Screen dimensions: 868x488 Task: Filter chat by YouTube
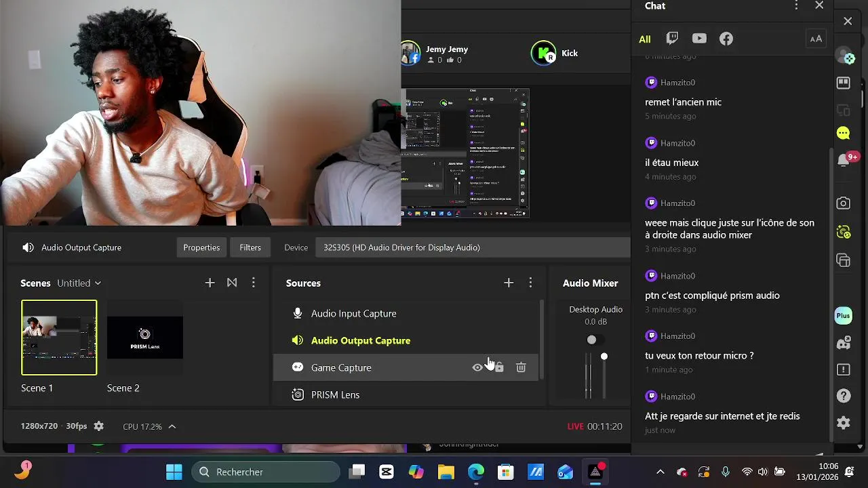coord(699,39)
